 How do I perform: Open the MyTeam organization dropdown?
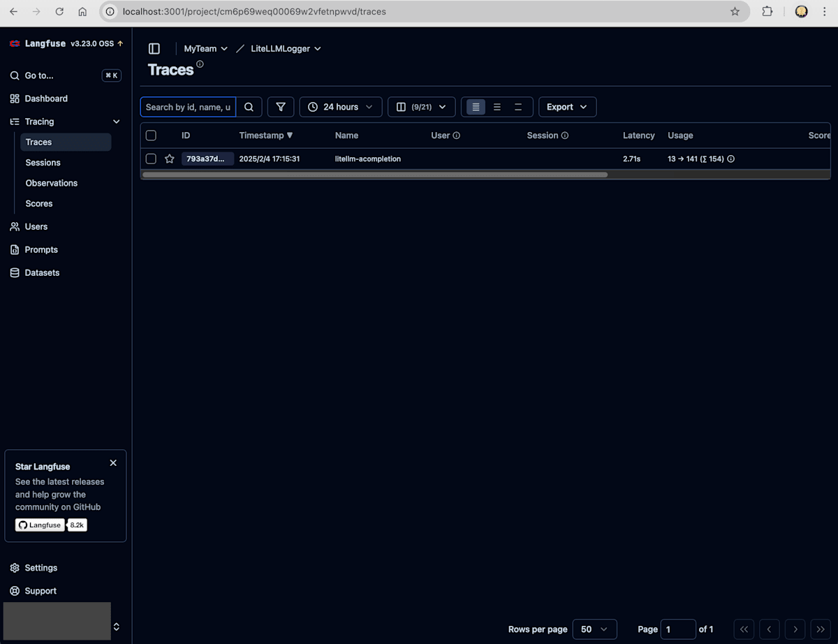pos(206,49)
